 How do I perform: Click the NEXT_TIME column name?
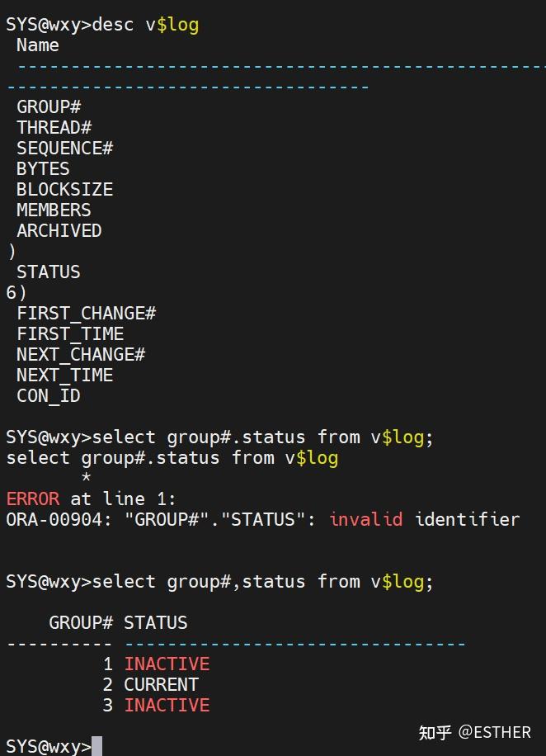[x=64, y=375]
